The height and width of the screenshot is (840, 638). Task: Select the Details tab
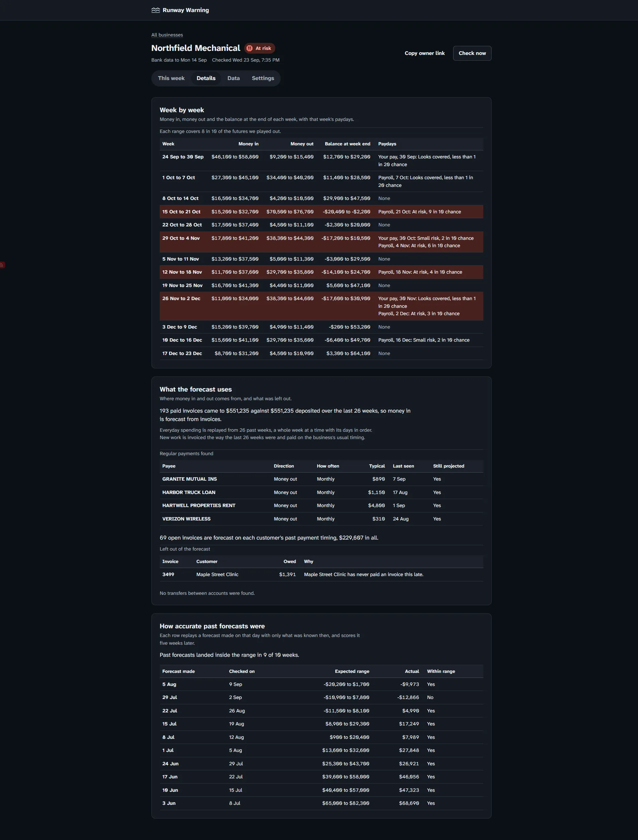pyautogui.click(x=206, y=78)
